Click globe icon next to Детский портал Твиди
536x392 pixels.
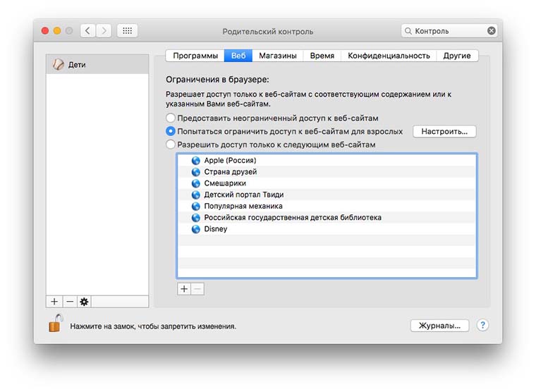pos(196,195)
